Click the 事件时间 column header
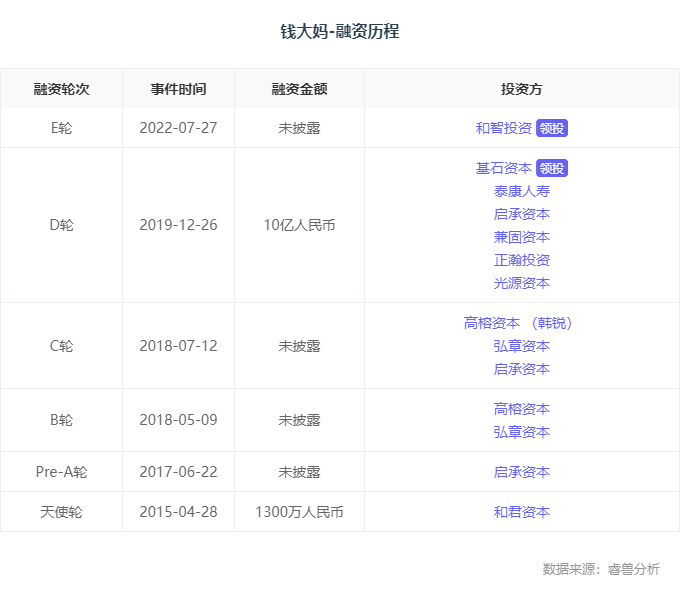The image size is (680, 605). click(x=179, y=89)
